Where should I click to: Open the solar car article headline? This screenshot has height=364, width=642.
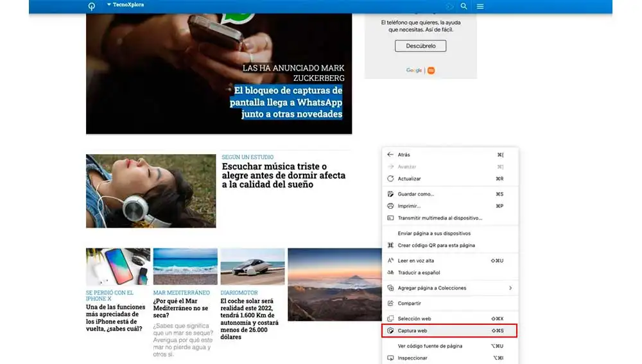249,318
